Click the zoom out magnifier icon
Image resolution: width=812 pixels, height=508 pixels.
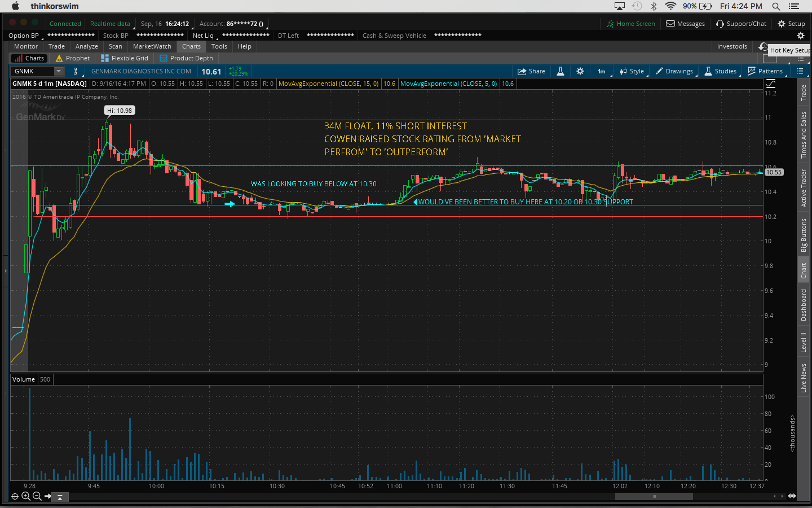pyautogui.click(x=37, y=496)
